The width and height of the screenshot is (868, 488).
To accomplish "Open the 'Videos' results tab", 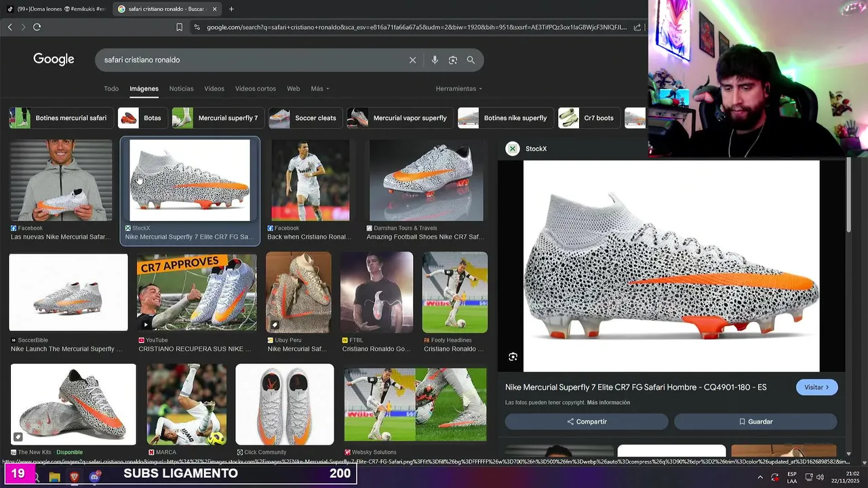I will (214, 89).
